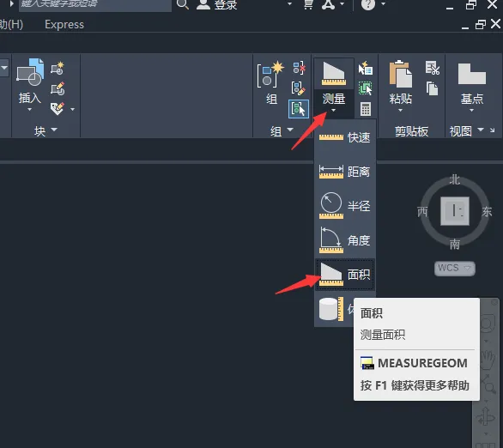Select the Volume cylinder measure icon

coord(331,309)
